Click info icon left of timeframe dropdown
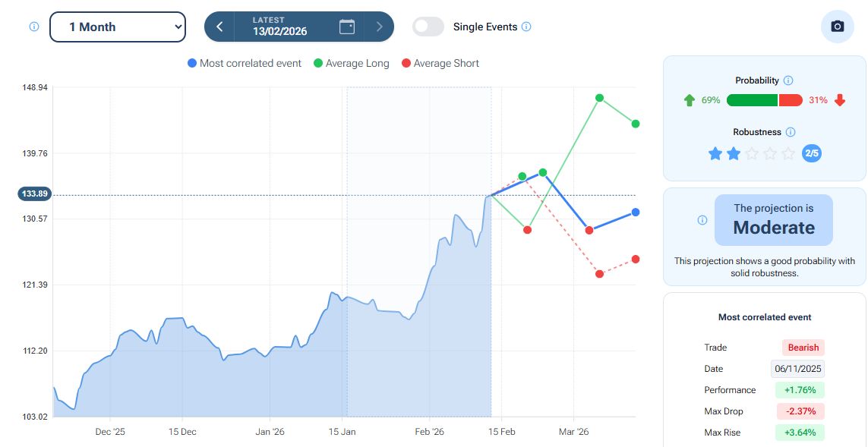 coord(34,27)
